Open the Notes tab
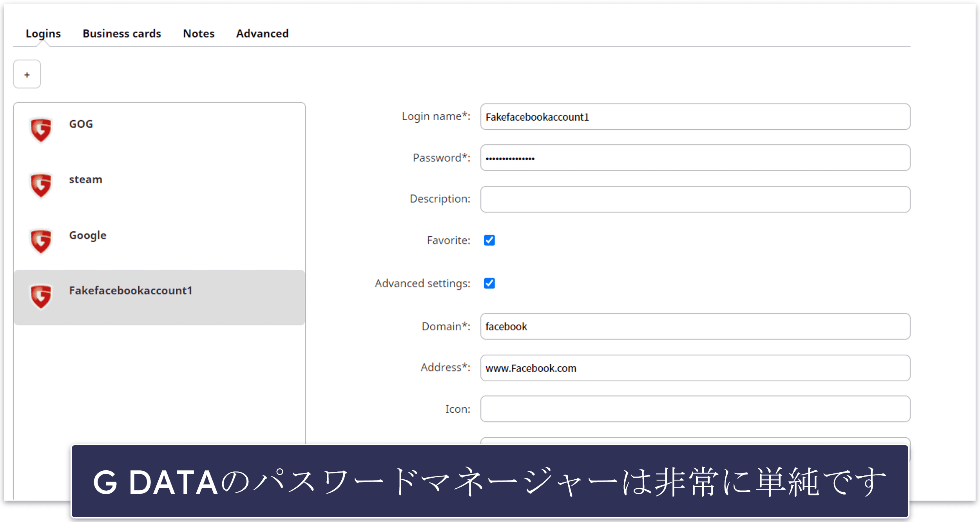Screen dimensions: 980x522 199,34
